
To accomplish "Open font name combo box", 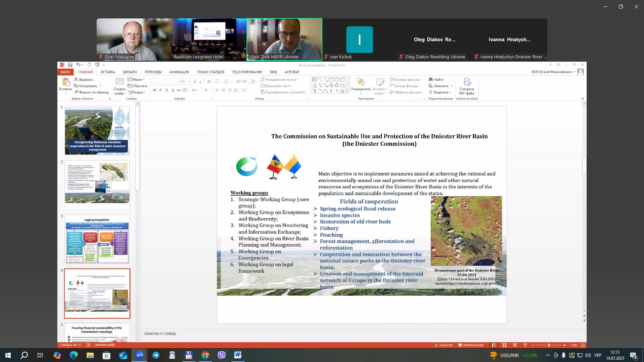I will [166, 82].
